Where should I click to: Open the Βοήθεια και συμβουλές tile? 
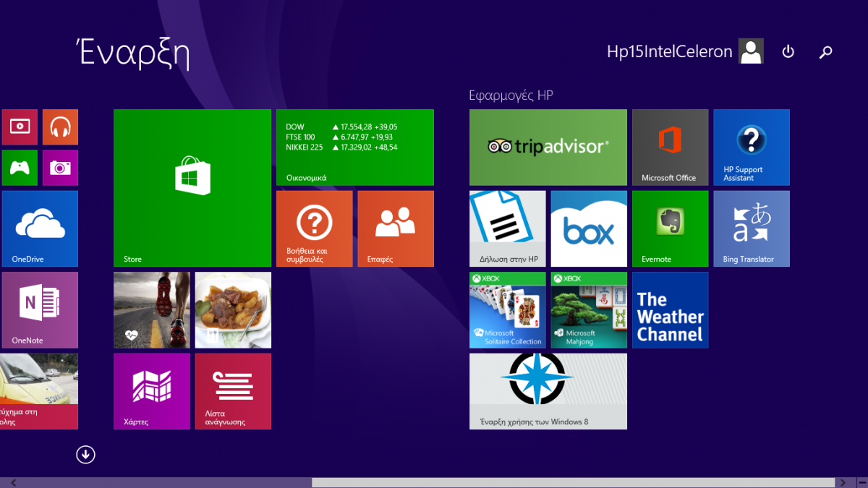[x=315, y=228]
